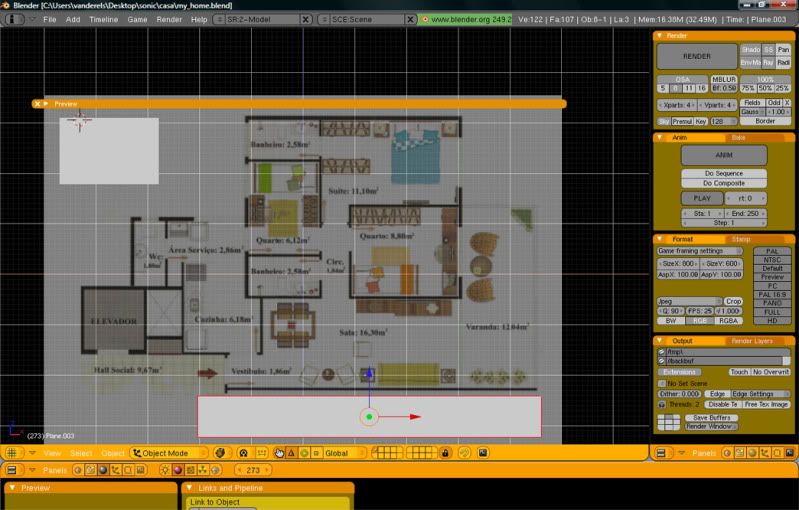Image resolution: width=799 pixels, height=510 pixels.
Task: Click the lock layers padlock icon
Action: [x=445, y=453]
